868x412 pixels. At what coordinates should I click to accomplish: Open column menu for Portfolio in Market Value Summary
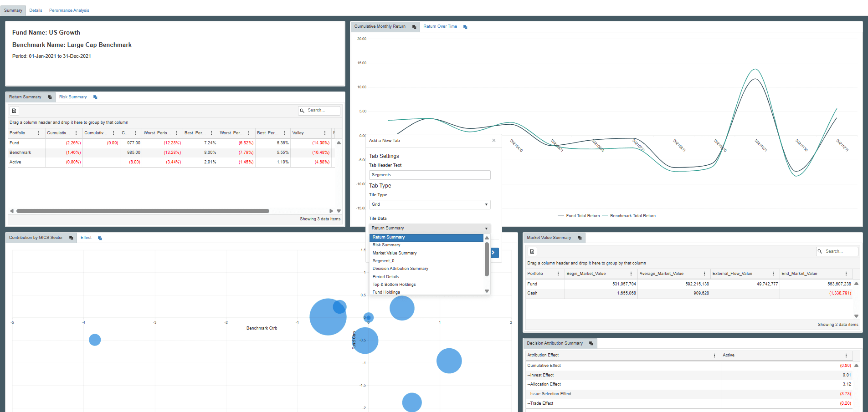[558, 274]
